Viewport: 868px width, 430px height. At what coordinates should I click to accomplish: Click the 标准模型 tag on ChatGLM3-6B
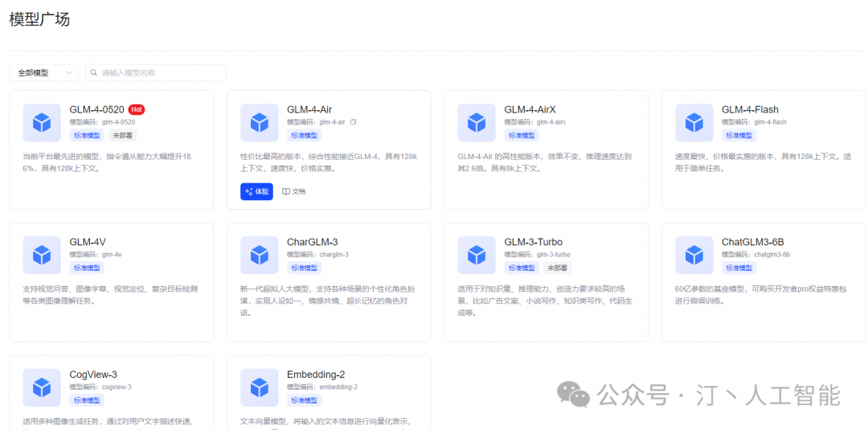[739, 268]
